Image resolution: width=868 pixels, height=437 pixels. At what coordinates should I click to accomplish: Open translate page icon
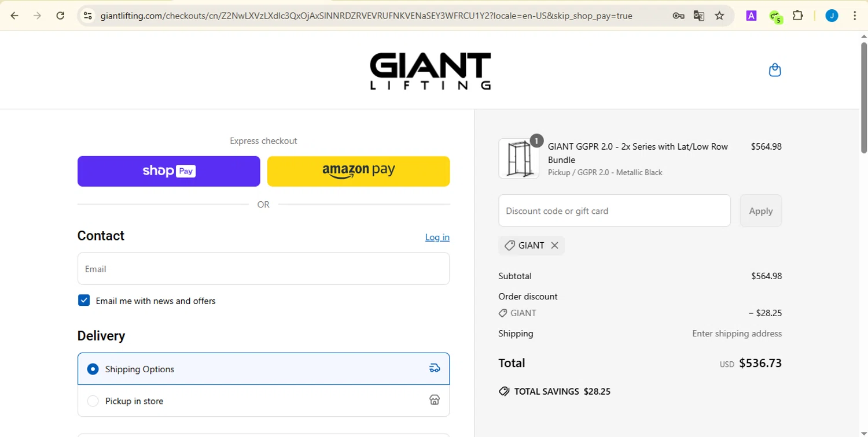click(699, 16)
